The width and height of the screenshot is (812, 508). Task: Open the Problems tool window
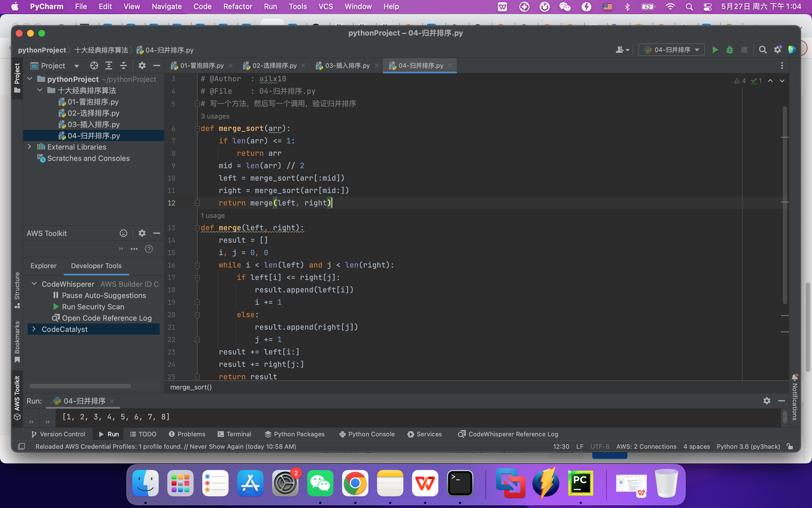click(x=187, y=434)
